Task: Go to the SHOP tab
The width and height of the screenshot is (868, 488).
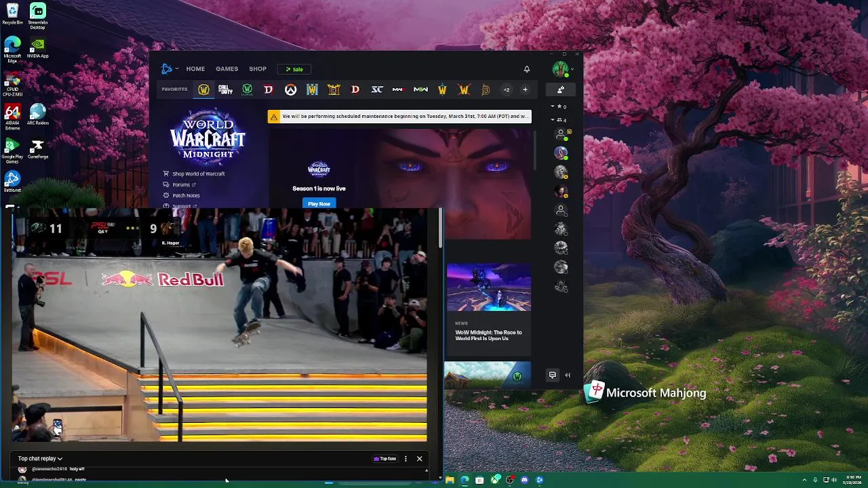Action: tap(258, 68)
